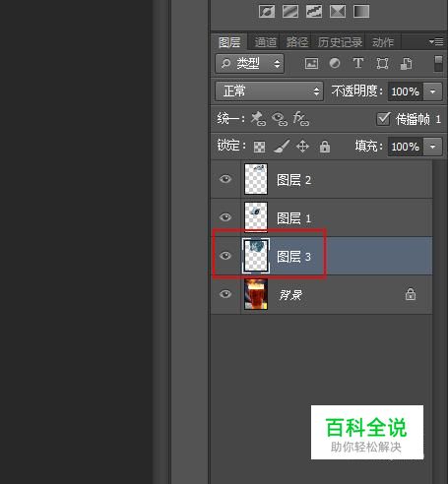Click the 填充 label

pos(369,147)
